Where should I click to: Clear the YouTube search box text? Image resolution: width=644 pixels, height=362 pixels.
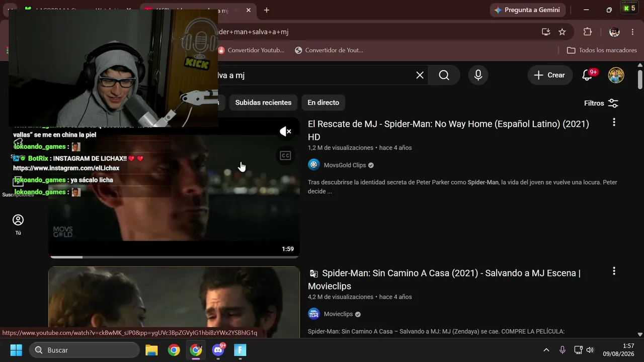pyautogui.click(x=420, y=75)
